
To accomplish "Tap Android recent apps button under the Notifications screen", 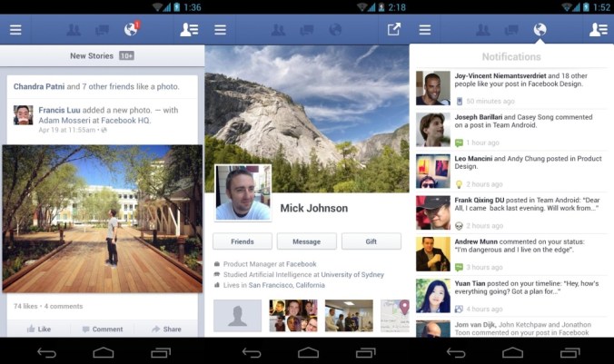I will tap(569, 352).
